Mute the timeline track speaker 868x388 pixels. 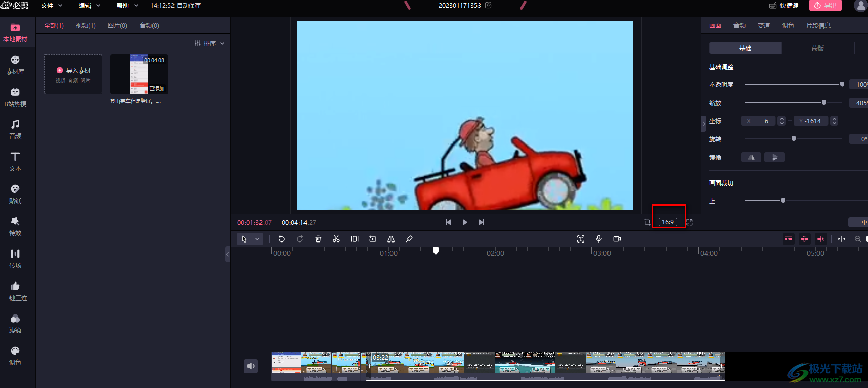click(251, 366)
